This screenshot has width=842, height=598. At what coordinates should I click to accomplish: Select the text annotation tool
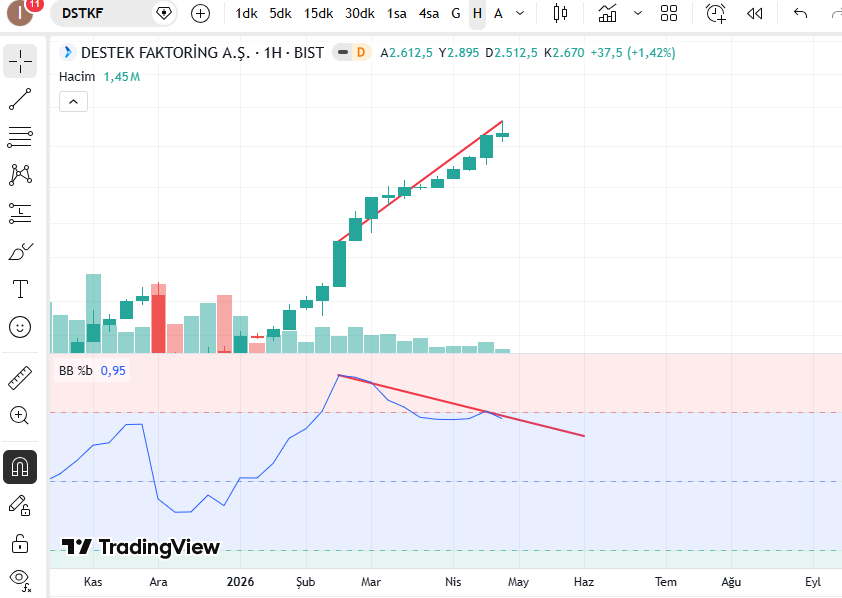pyautogui.click(x=20, y=289)
